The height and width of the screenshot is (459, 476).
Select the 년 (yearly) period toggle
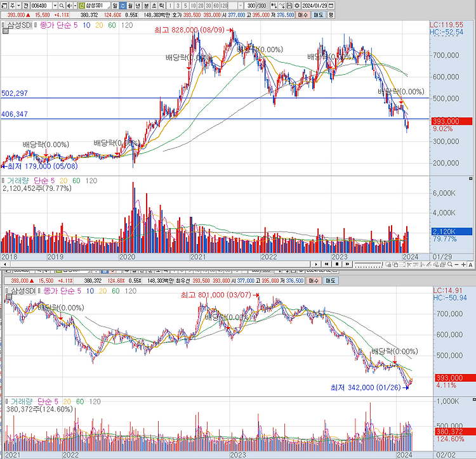(x=137, y=6)
